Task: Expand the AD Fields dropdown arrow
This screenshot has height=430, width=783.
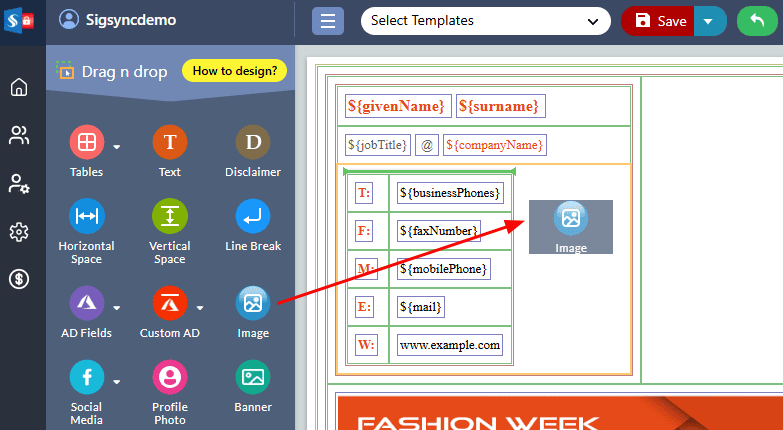Action: (x=117, y=307)
